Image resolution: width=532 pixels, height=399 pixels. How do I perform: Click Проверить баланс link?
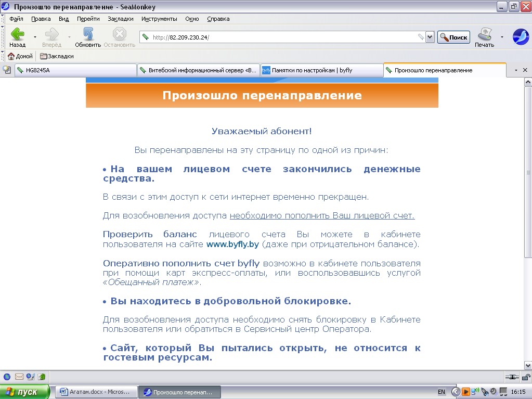[x=150, y=235]
